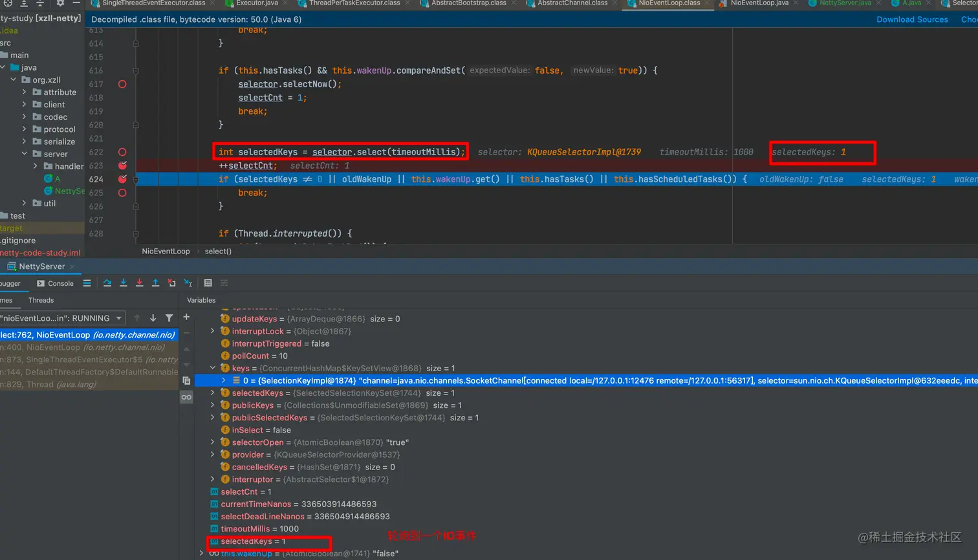Toggle the breakpoint on line 622

pos(122,152)
